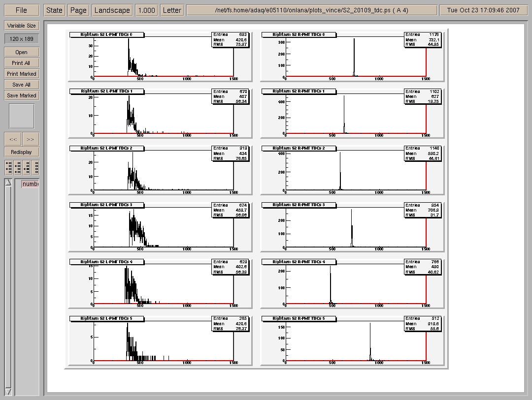Click Save Marked button

[x=21, y=95]
